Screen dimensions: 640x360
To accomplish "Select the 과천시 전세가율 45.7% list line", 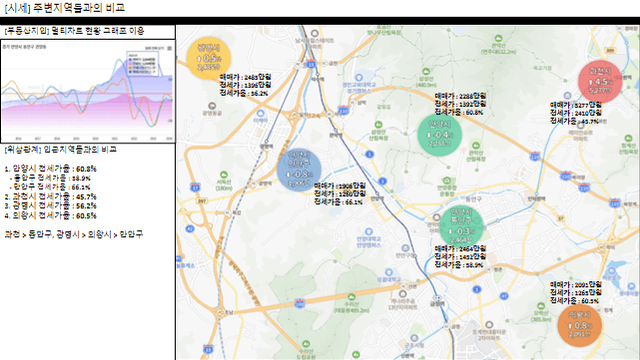I will coord(51,196).
